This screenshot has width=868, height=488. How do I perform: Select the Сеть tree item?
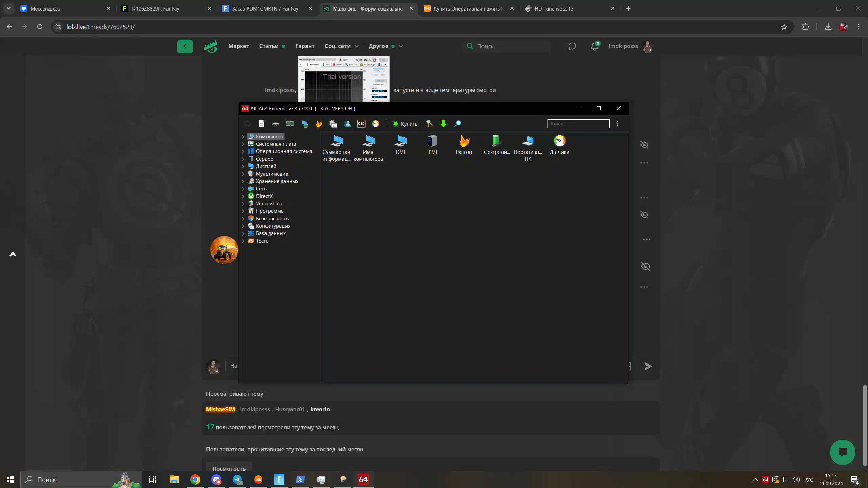[x=261, y=189]
